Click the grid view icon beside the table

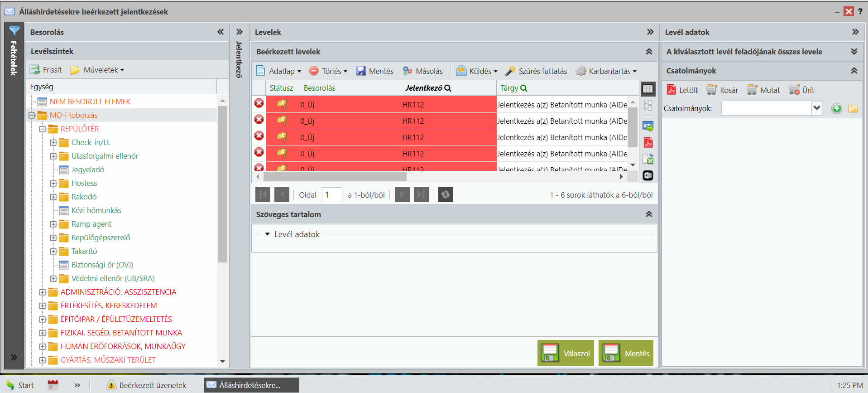coord(648,89)
